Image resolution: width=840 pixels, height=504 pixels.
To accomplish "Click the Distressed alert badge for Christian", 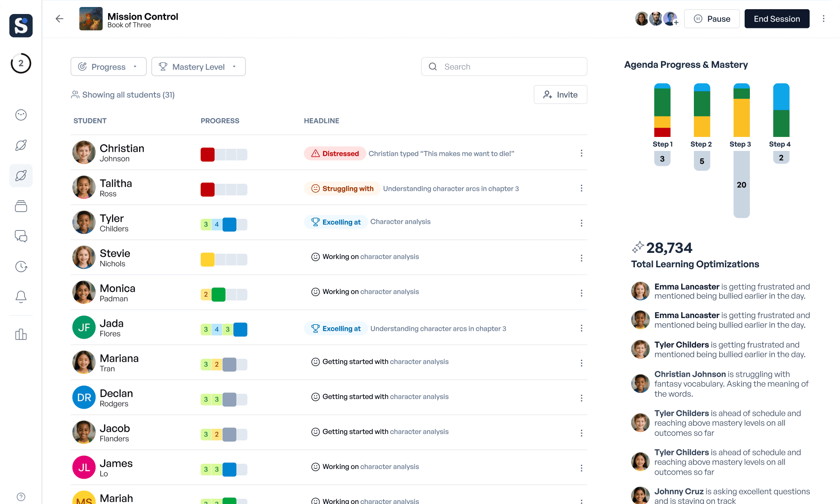I will click(x=335, y=153).
